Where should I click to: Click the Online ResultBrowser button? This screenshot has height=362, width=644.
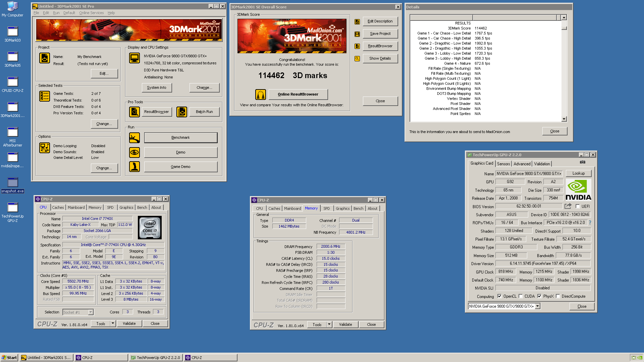[x=298, y=95]
